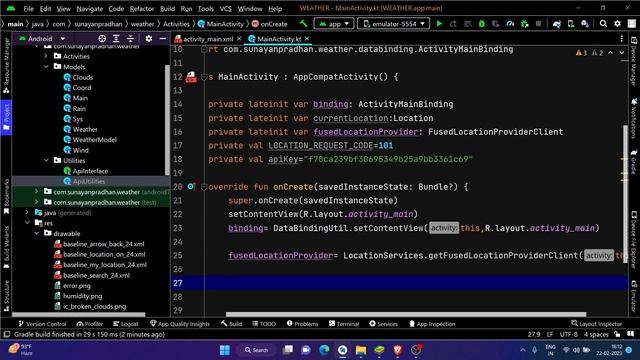This screenshot has height=360, width=640.
Task: Open File Explorer from taskbar
Action: pyautogui.click(x=361, y=350)
